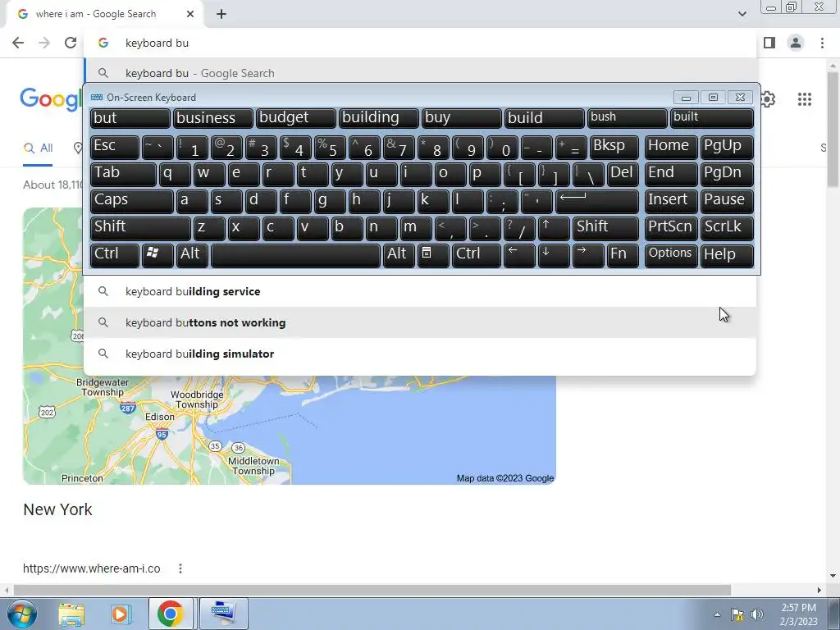Toggle the left Shift key

click(x=140, y=228)
